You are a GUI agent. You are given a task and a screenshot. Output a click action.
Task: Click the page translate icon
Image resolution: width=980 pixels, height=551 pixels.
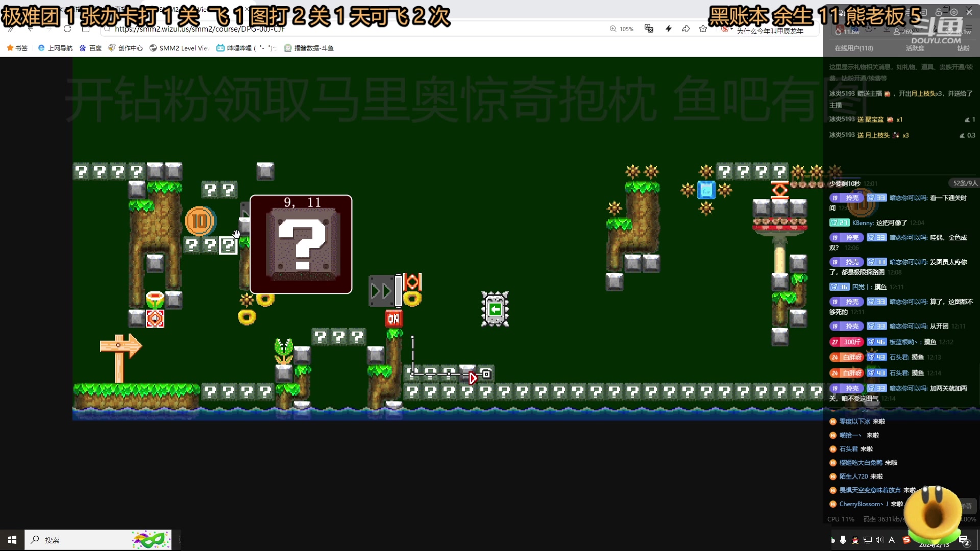pos(649,29)
